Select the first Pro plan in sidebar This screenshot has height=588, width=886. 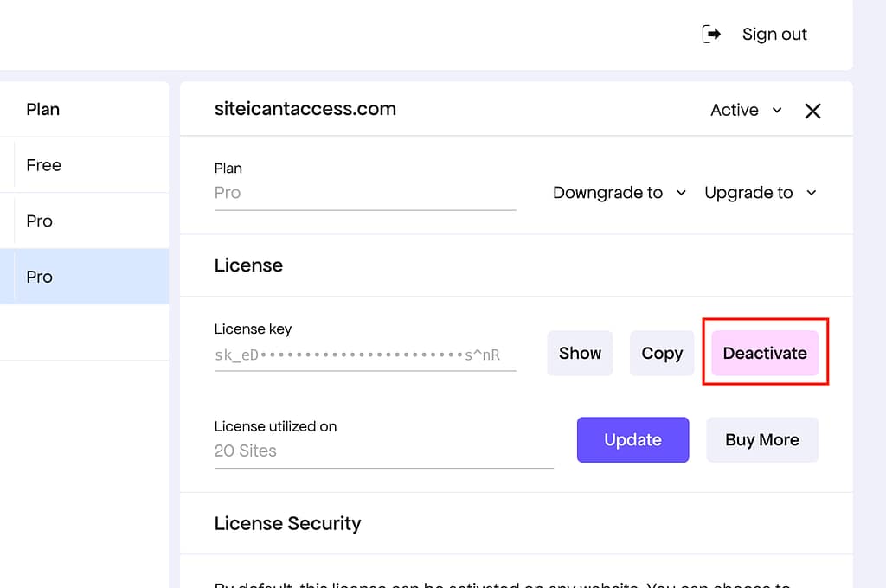click(39, 220)
